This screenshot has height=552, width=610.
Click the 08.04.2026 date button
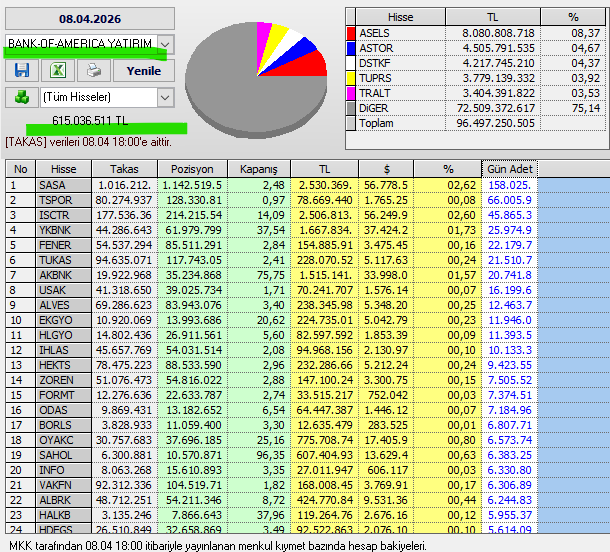point(90,19)
